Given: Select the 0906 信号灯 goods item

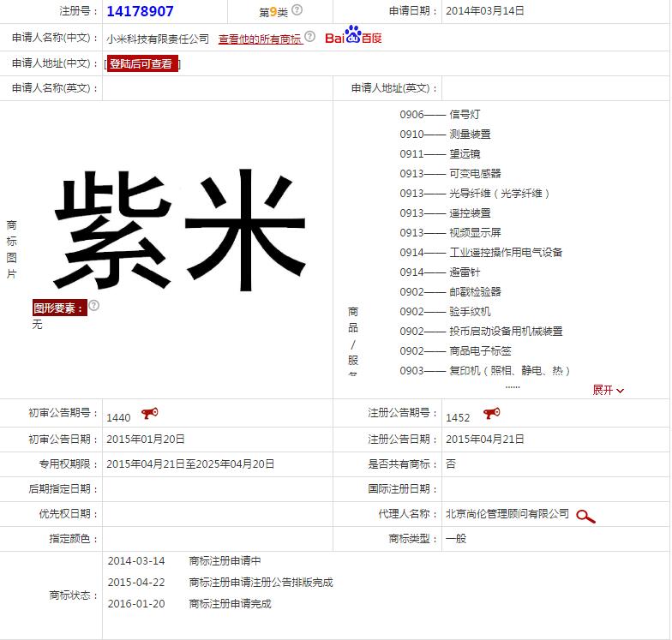Looking at the screenshot, I should 440,114.
